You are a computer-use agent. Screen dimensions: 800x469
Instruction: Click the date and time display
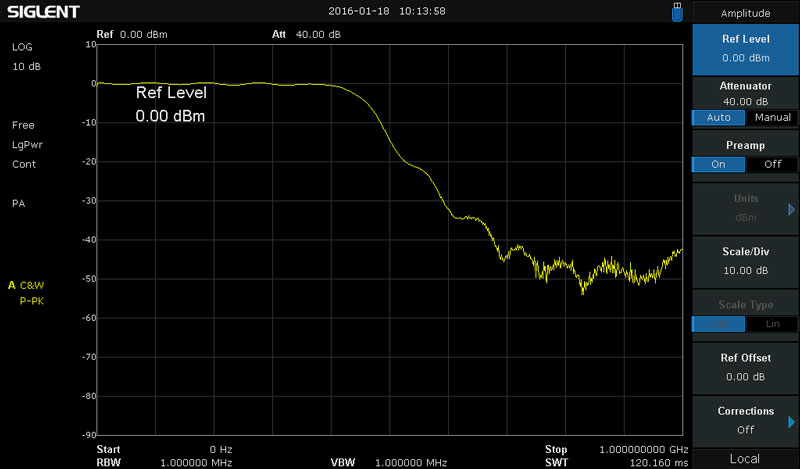tap(386, 12)
